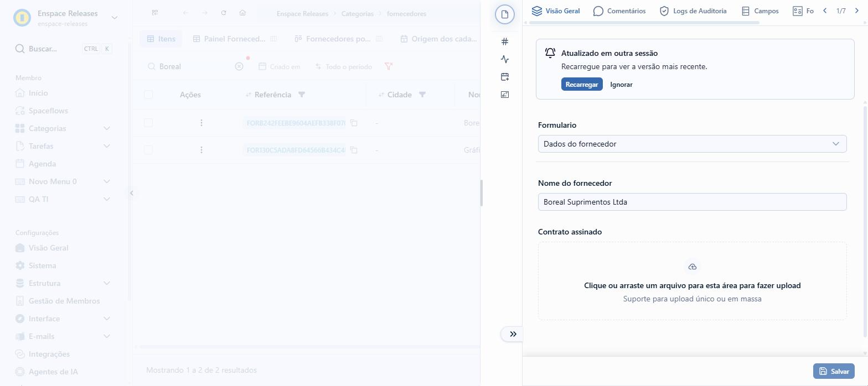The image size is (868, 386).
Task: Click the Recarregar button
Action: point(582,84)
